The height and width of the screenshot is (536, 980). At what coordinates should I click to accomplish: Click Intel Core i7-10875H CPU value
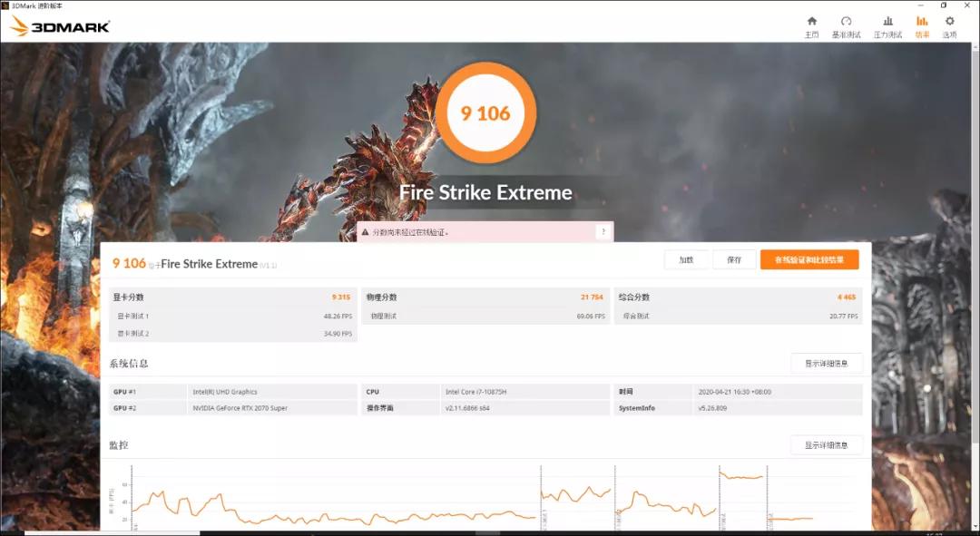(475, 392)
